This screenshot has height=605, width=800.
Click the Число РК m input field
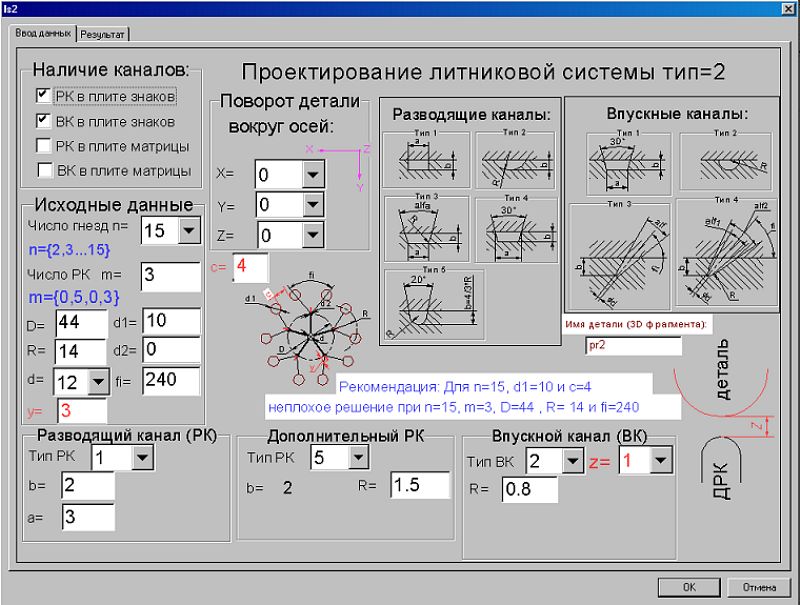(x=170, y=276)
